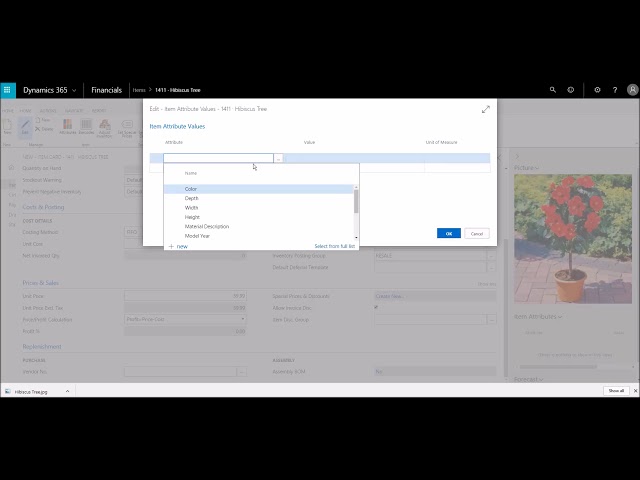640x480 pixels.
Task: Open the Attribute field lookup button
Action: (278, 158)
